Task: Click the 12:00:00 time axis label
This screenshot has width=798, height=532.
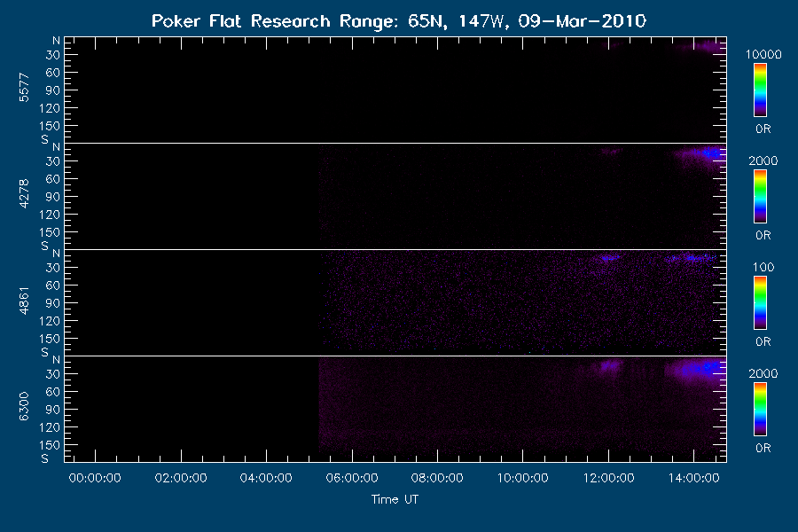Action: (608, 478)
